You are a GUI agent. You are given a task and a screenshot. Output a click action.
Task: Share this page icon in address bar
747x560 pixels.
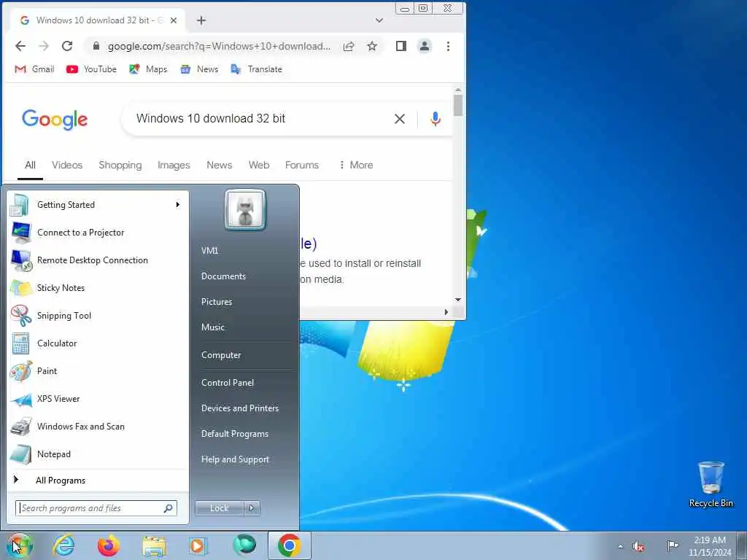(x=349, y=46)
